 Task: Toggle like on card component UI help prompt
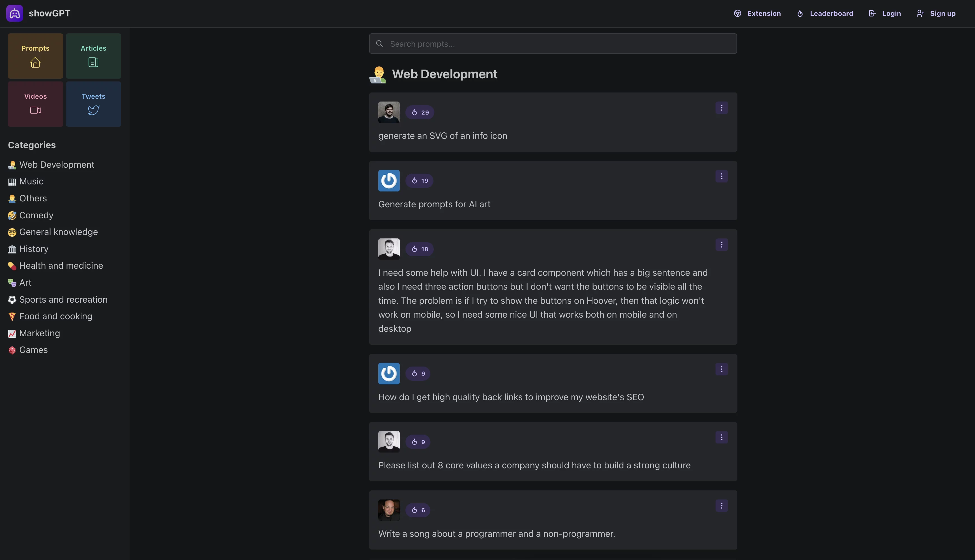click(x=420, y=248)
